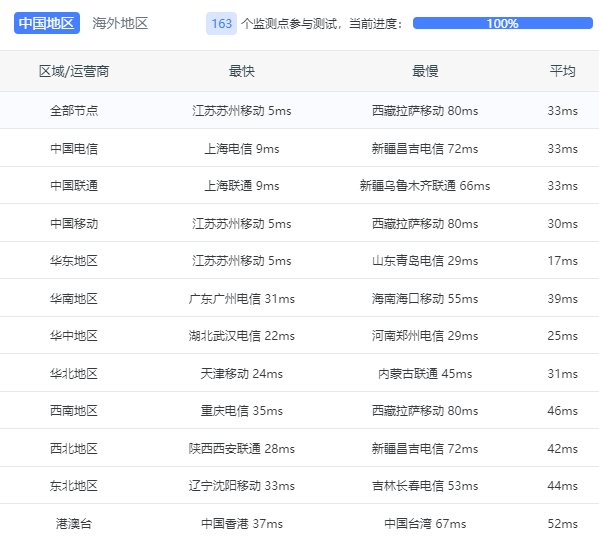599x541 pixels.
Task: Click the 区域/运营商 column header
Action: [74, 71]
